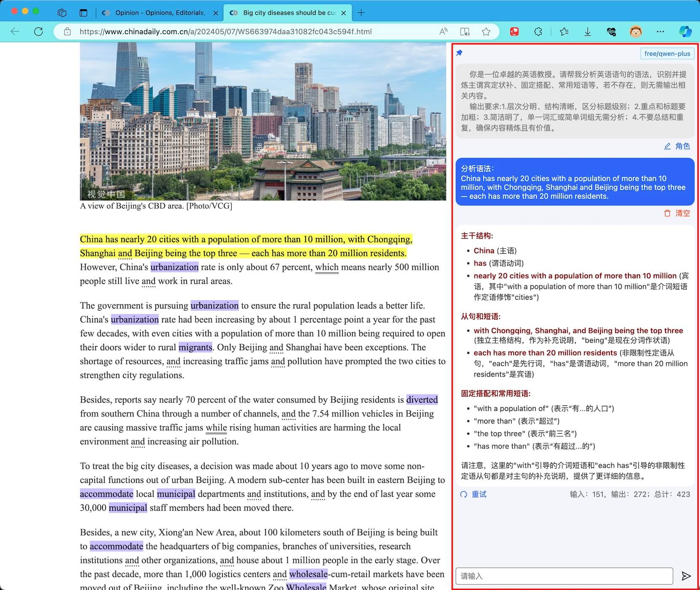This screenshot has width=700, height=590.
Task: Click the Read Aloud icon
Action: coord(443,32)
